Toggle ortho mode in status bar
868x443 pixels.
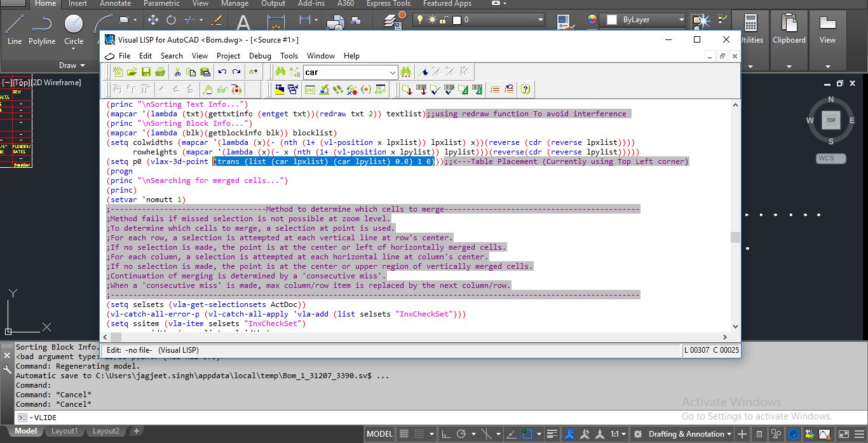tap(447, 434)
